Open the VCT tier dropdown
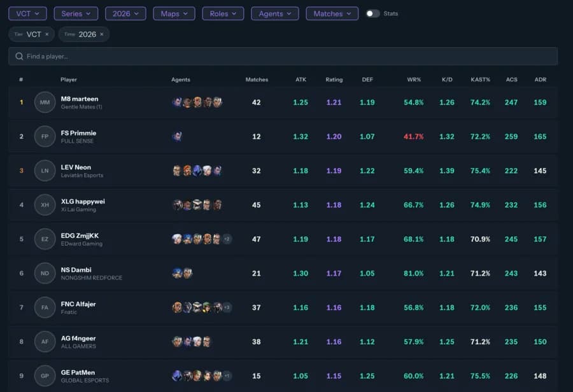Viewport: 573px width, 392px height. point(27,13)
